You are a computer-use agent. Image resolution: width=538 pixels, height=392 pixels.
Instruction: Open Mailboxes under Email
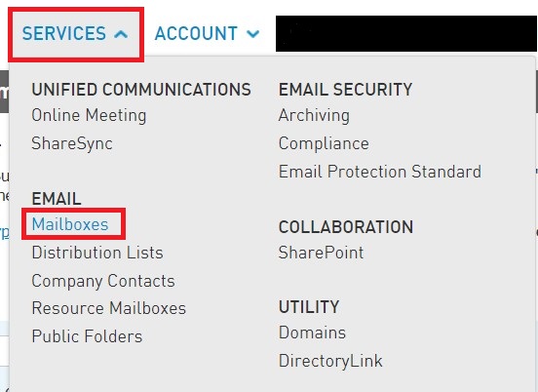[70, 224]
